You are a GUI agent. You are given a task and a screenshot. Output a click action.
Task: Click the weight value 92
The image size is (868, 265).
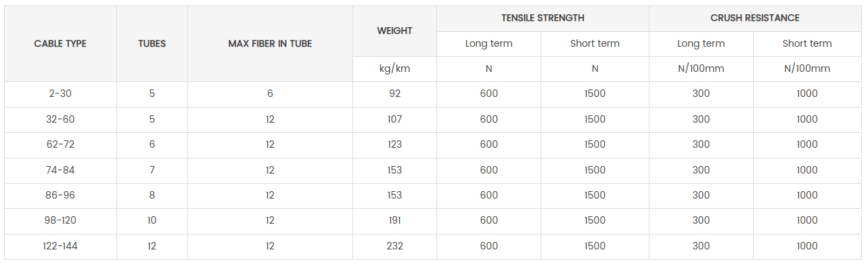[394, 94]
